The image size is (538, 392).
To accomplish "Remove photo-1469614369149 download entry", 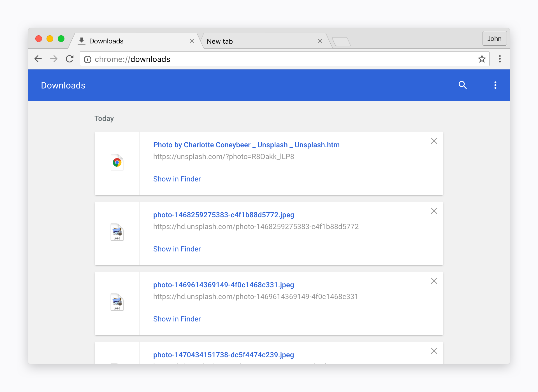I will (434, 281).
